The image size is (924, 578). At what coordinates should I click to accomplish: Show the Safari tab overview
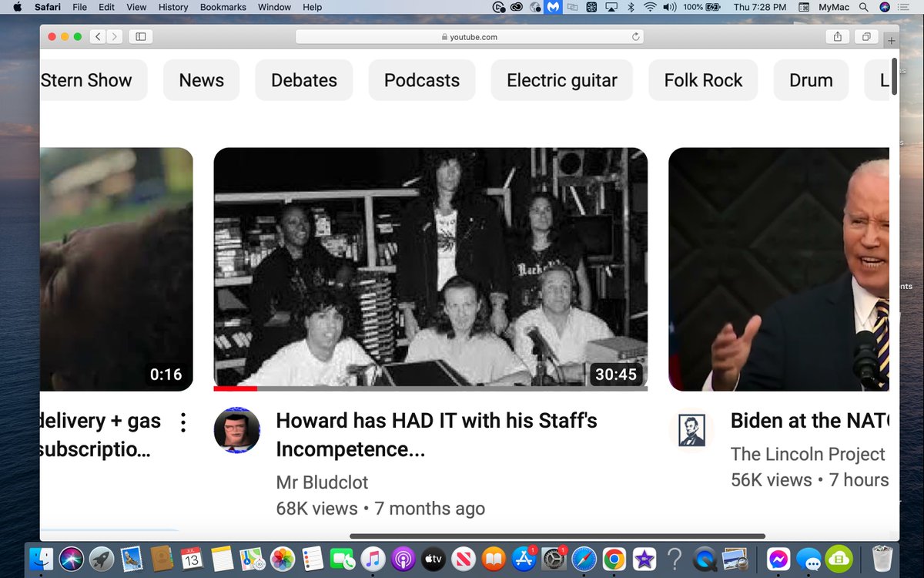point(866,36)
